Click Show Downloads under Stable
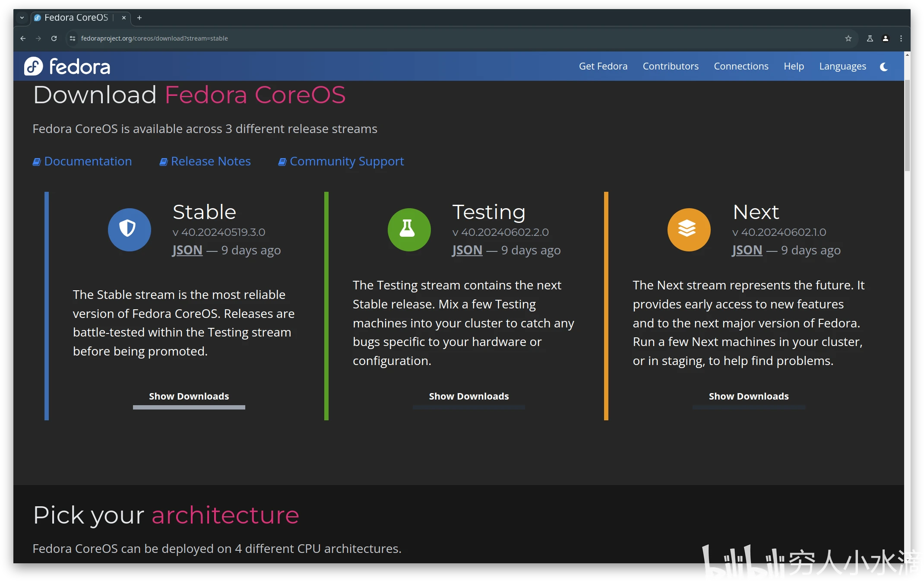924x581 pixels. (189, 396)
